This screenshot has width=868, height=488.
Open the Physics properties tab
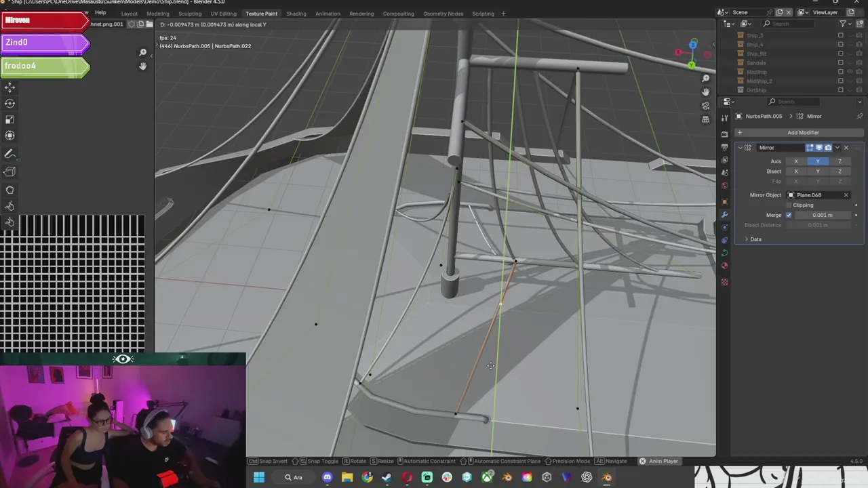pyautogui.click(x=724, y=227)
